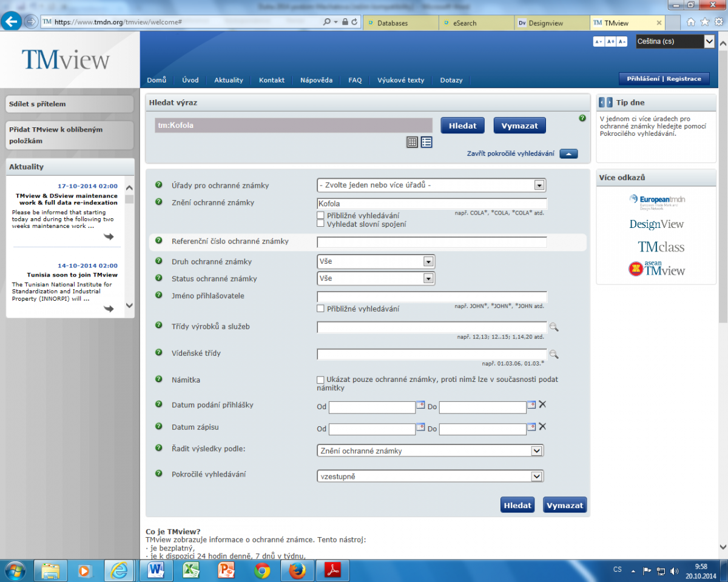Open Firefox from the Windows taskbar
This screenshot has width=728, height=582.
297,570
